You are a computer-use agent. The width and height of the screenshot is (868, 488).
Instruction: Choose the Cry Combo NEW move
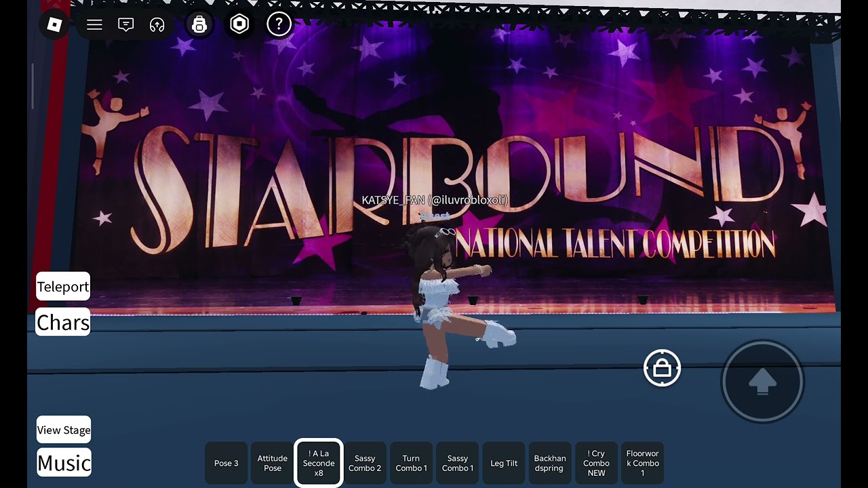[596, 464]
